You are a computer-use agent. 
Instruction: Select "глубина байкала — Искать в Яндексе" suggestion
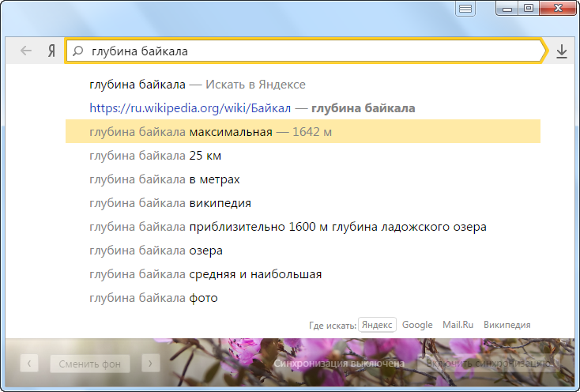pos(303,85)
